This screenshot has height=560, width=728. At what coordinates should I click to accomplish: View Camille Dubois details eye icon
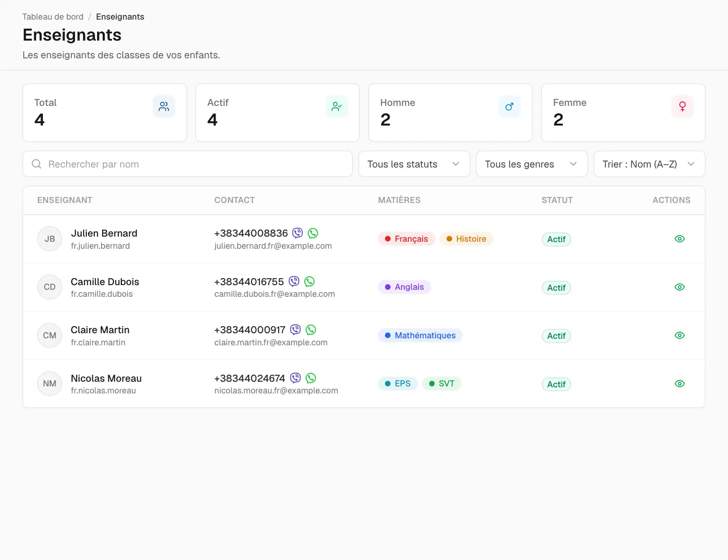[680, 287]
